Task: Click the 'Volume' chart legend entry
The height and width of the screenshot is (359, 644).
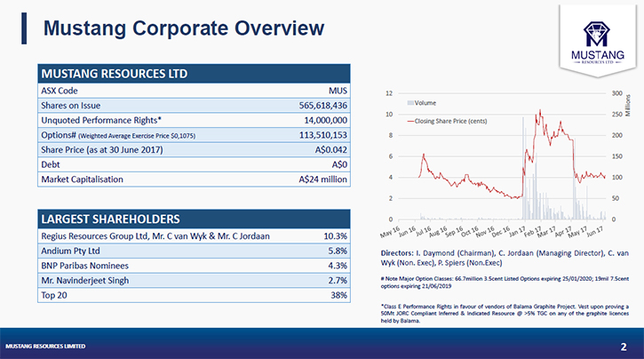Action: tap(422, 103)
